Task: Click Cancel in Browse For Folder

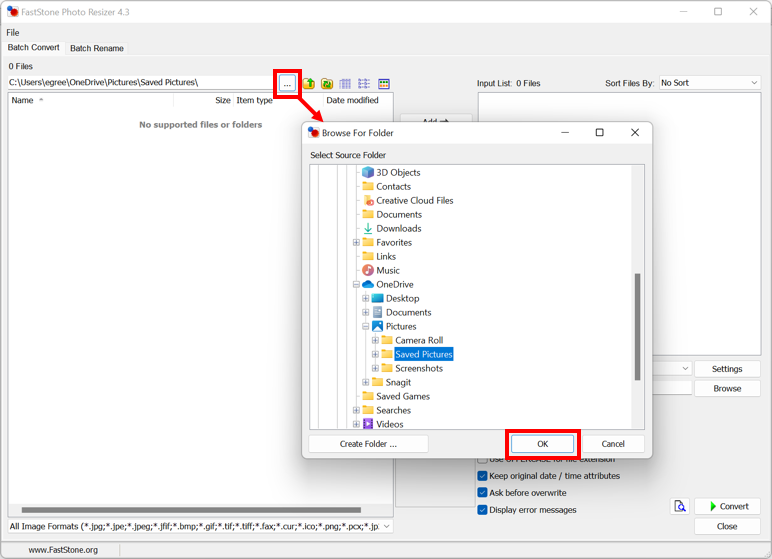Action: [613, 444]
